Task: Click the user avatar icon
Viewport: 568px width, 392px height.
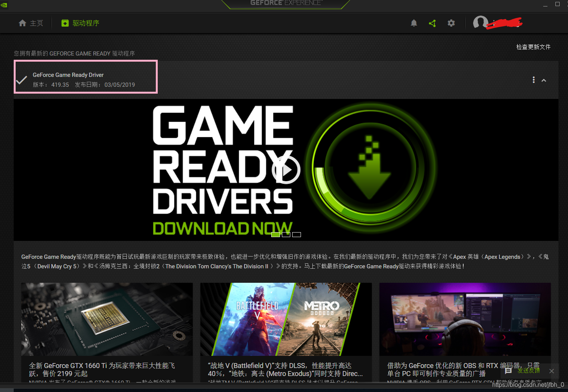Action: tap(480, 23)
